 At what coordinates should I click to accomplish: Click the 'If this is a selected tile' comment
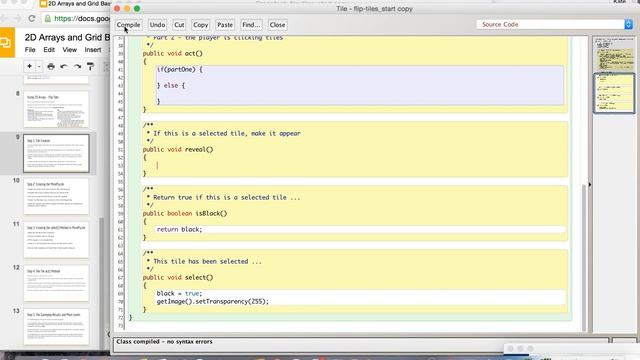[227, 133]
